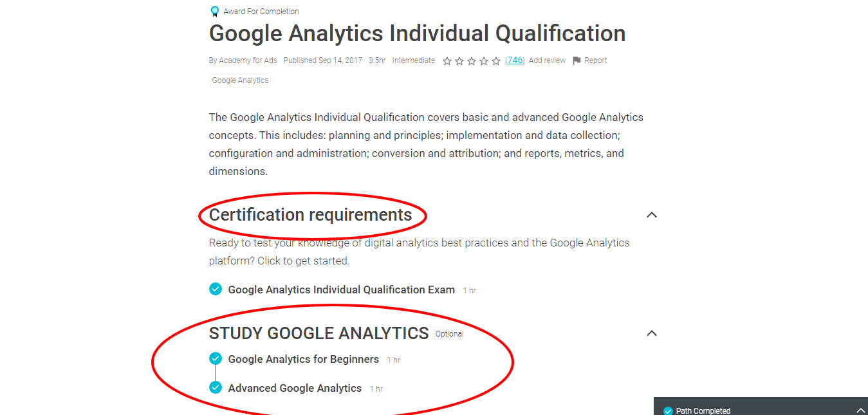
Task: Select the Google Analytics topic tag
Action: click(239, 80)
